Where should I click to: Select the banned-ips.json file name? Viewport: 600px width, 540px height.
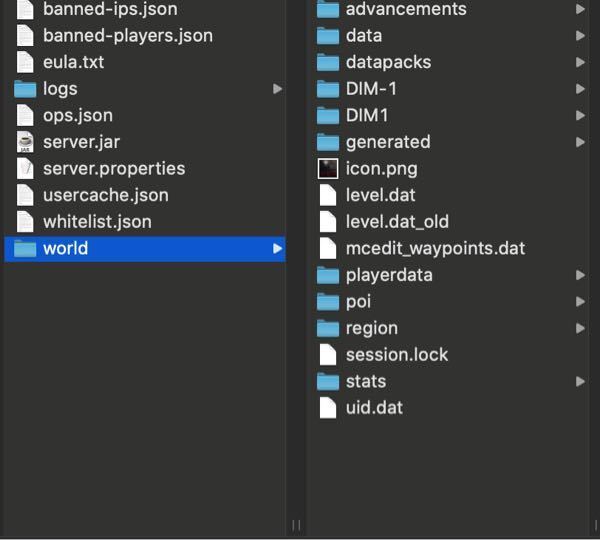coord(110,9)
